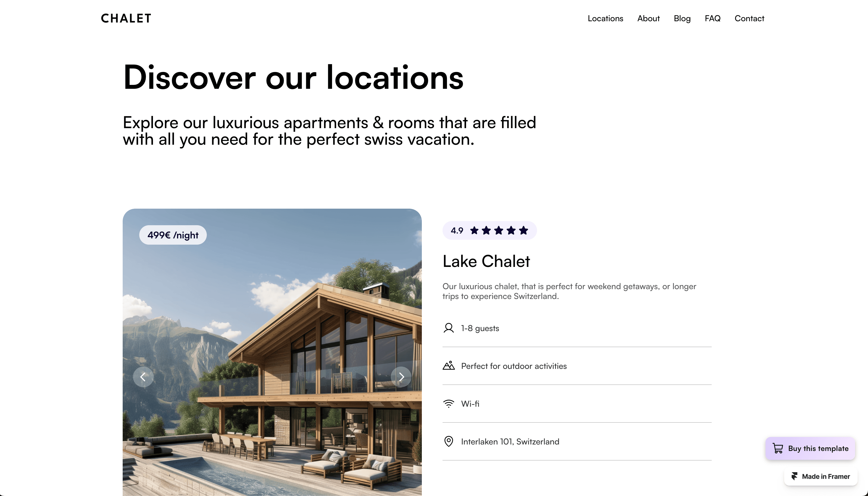Click the Framer logo icon

pyautogui.click(x=794, y=476)
